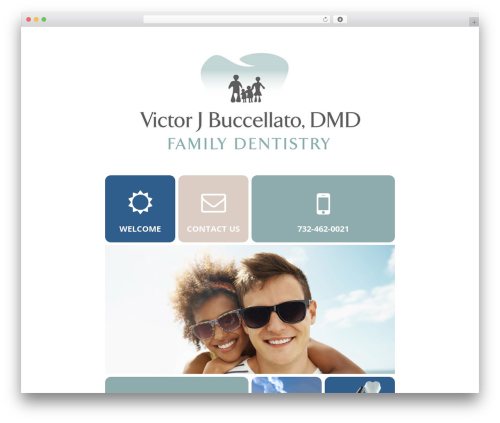Screen dimensions: 500x423
Task: Click the green maximize window dot
Action: click(x=44, y=20)
